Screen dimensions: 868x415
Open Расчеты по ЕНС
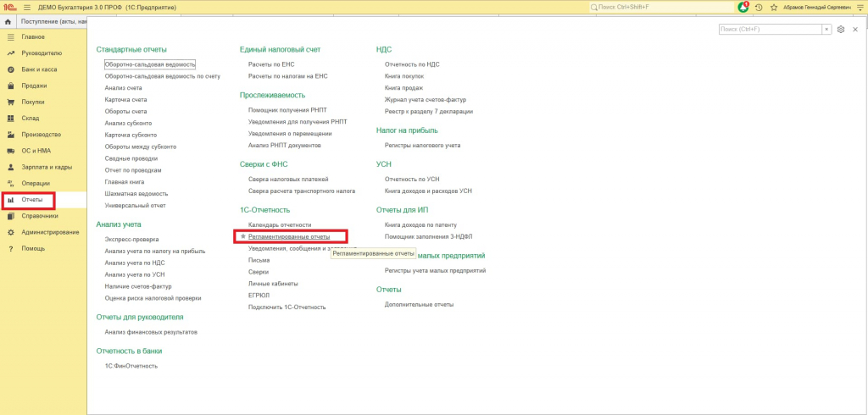pos(271,64)
